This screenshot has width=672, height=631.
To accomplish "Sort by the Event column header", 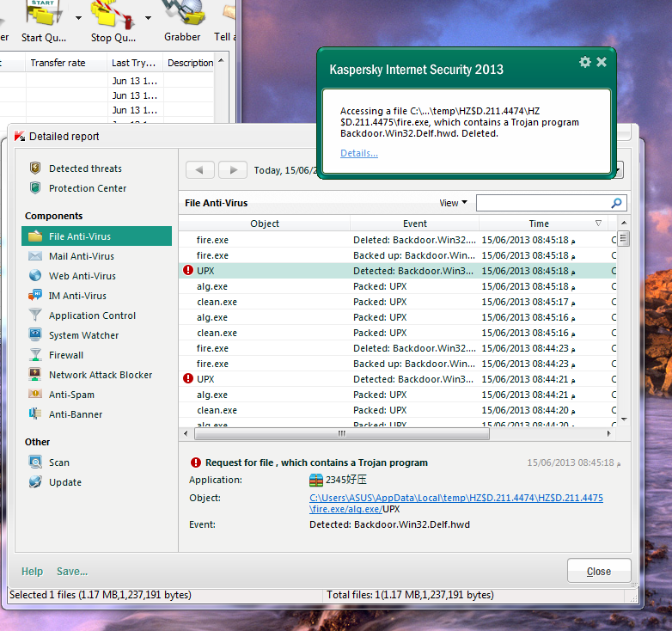I will 414,224.
